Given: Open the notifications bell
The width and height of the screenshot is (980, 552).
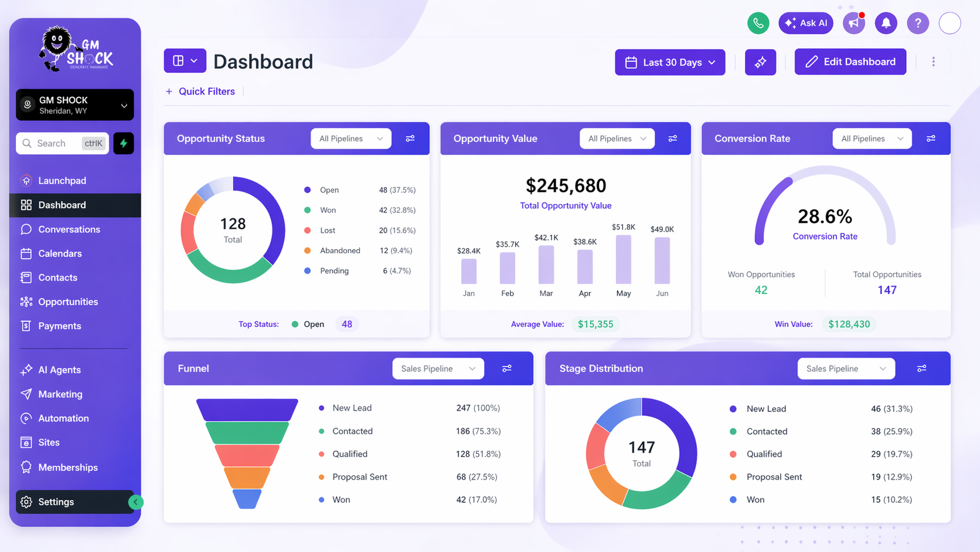Looking at the screenshot, I should point(886,23).
